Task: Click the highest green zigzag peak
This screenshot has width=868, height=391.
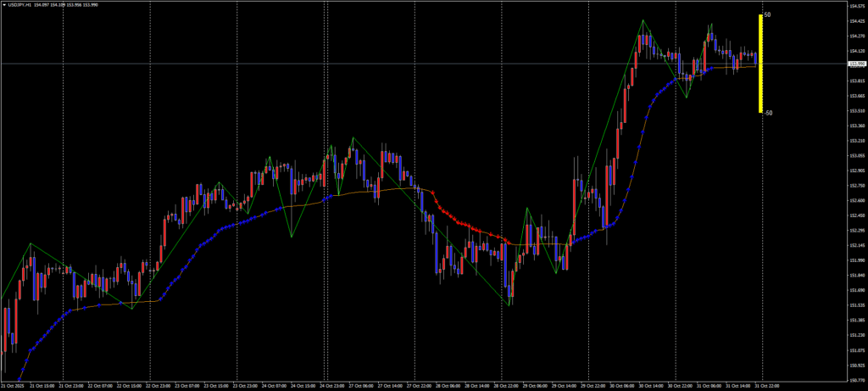Action: coord(643,20)
